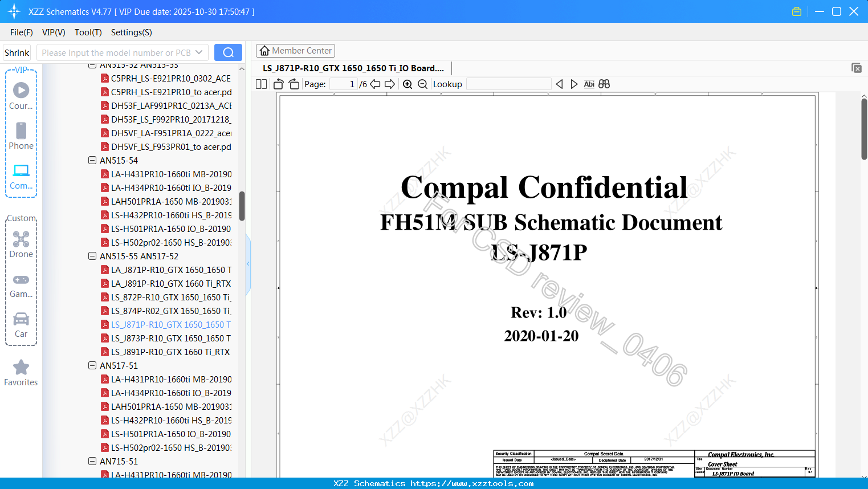Select the Car category icon

tap(21, 325)
